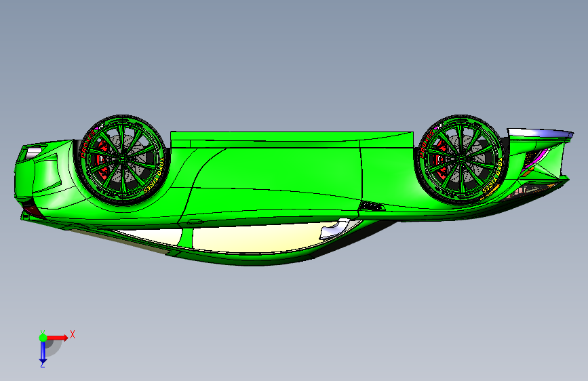588x381 pixels.
Task: Click the blue Z axis of the triad
Action: (43, 351)
